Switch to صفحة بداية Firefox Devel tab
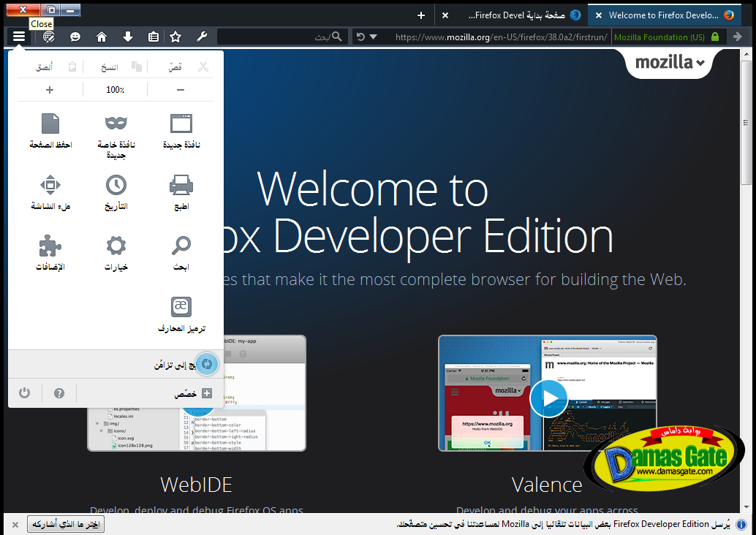Image resolution: width=756 pixels, height=535 pixels. [516, 15]
